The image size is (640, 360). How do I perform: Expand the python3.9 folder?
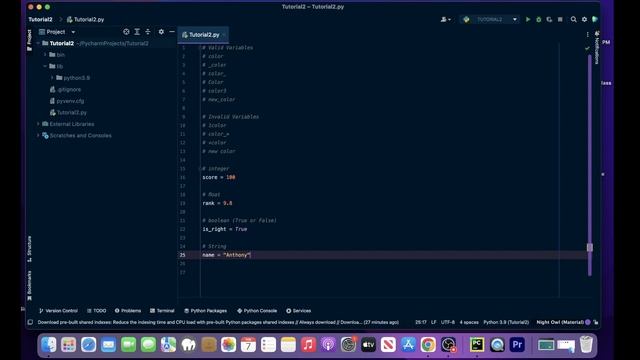pos(52,78)
